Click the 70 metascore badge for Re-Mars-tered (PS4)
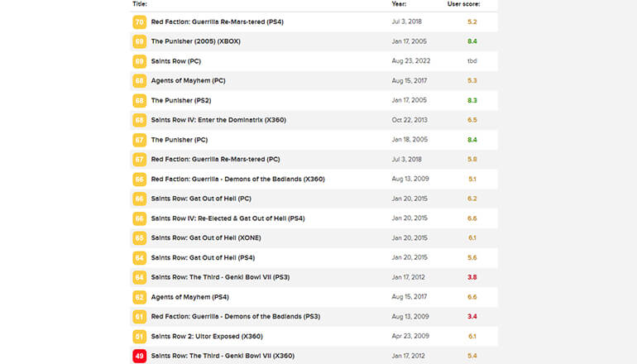This screenshot has height=364, width=637. (x=139, y=22)
